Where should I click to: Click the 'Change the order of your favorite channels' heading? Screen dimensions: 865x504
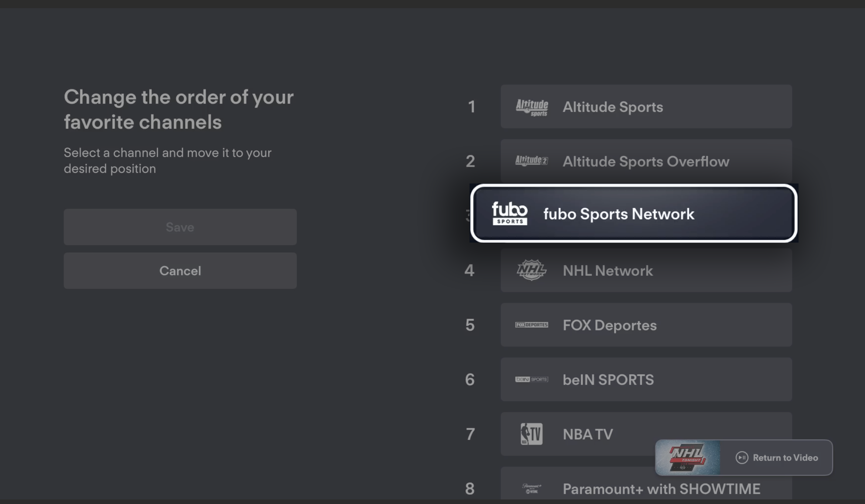click(x=178, y=109)
